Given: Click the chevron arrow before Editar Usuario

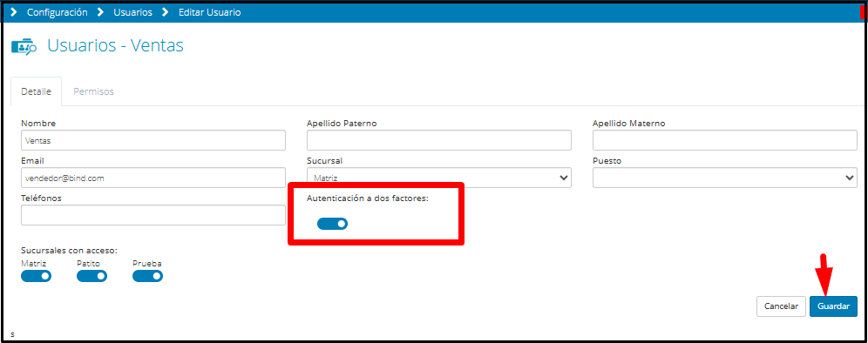Looking at the screenshot, I should coord(165,12).
